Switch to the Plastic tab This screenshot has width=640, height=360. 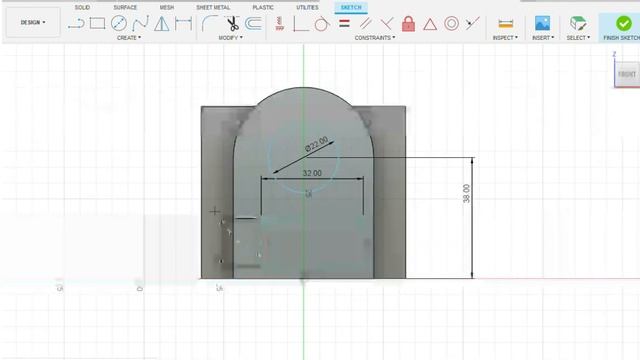pyautogui.click(x=263, y=7)
